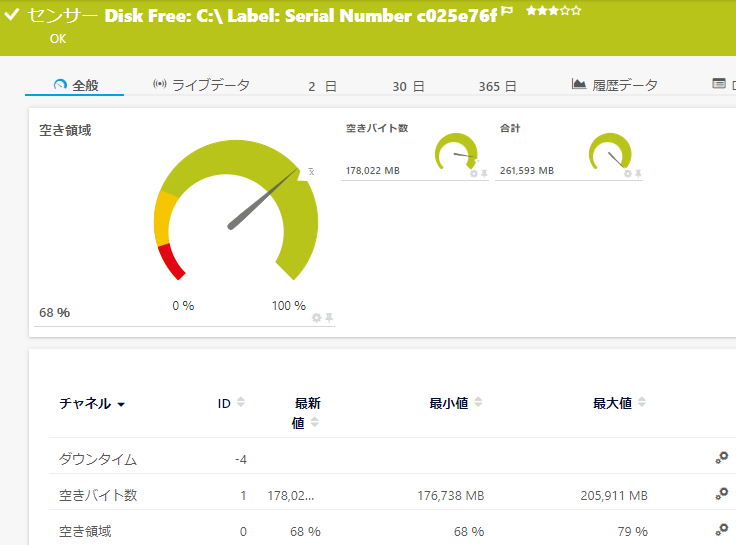736x545 pixels.
Task: Click the OK status text
Action: [58, 39]
